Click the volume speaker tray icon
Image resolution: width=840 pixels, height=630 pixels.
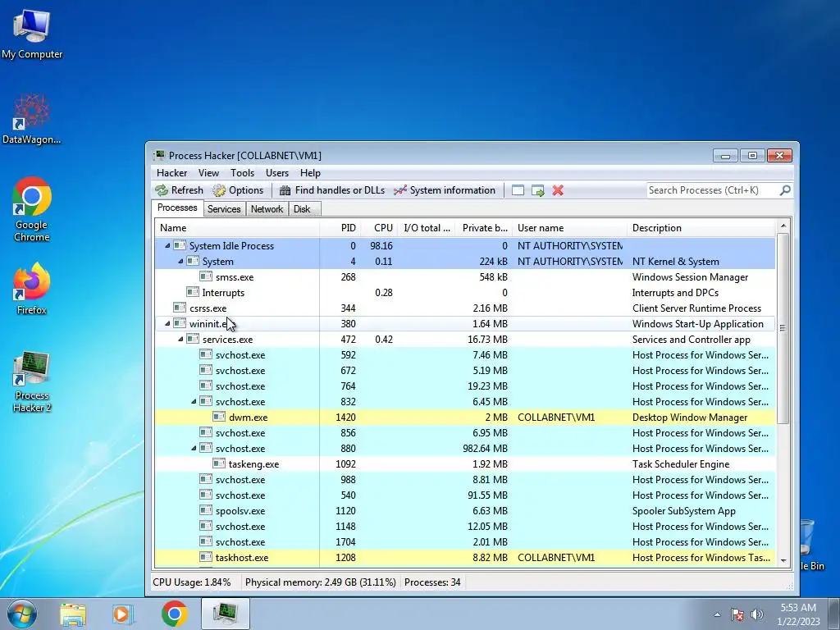[756, 614]
